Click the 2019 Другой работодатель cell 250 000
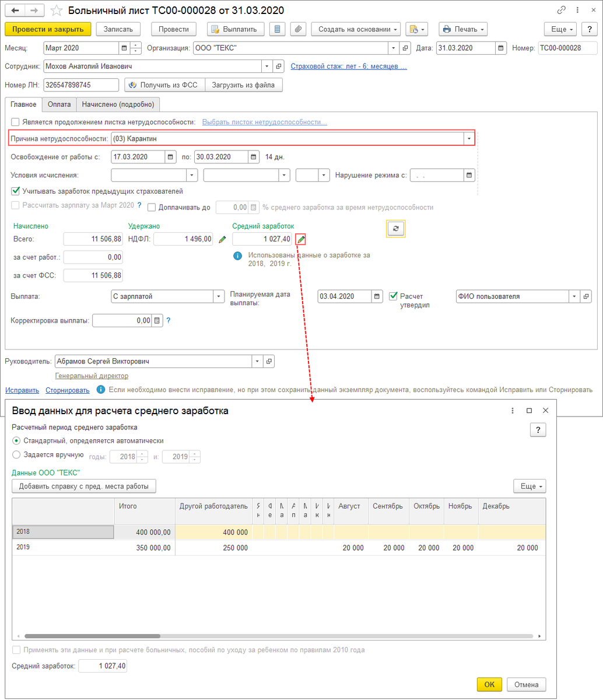Viewport: 603px width, 700px height. 213,548
